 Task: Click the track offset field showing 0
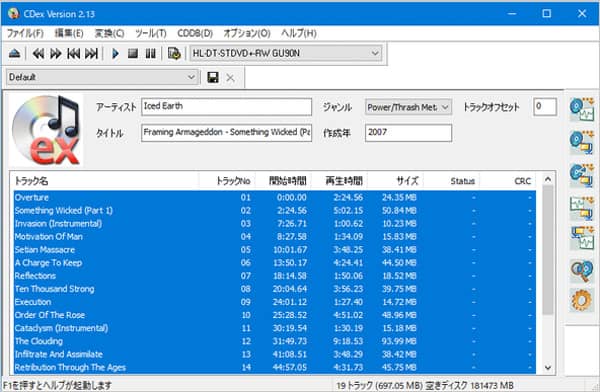pyautogui.click(x=545, y=107)
